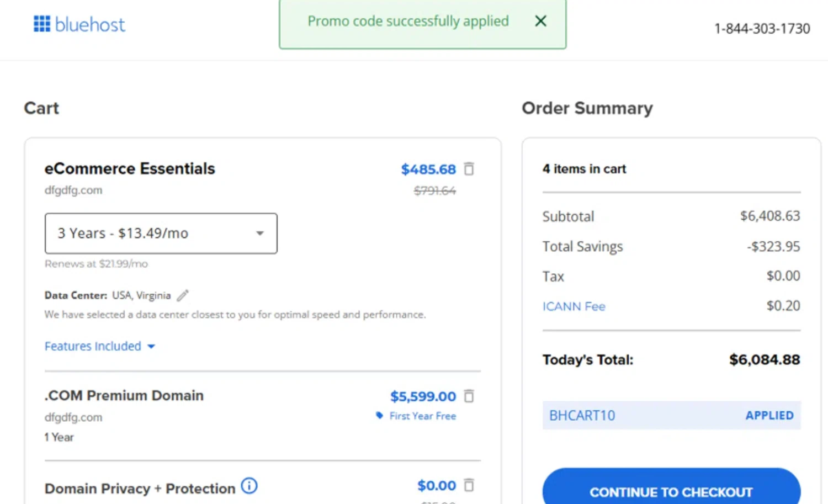Show info about Domain Privacy + Protection
Image resolution: width=828 pixels, height=504 pixels.
tap(250, 486)
